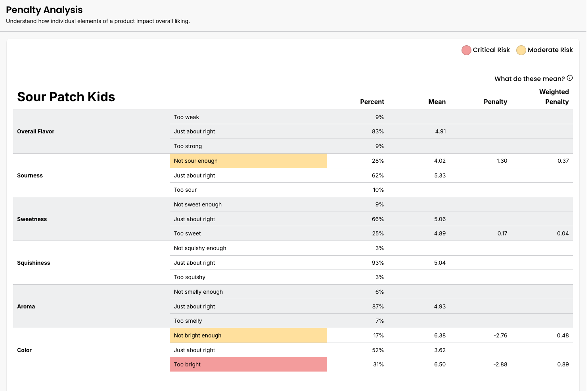Click the yellow Moderate Risk legend circle
588x391 pixels.
point(521,50)
